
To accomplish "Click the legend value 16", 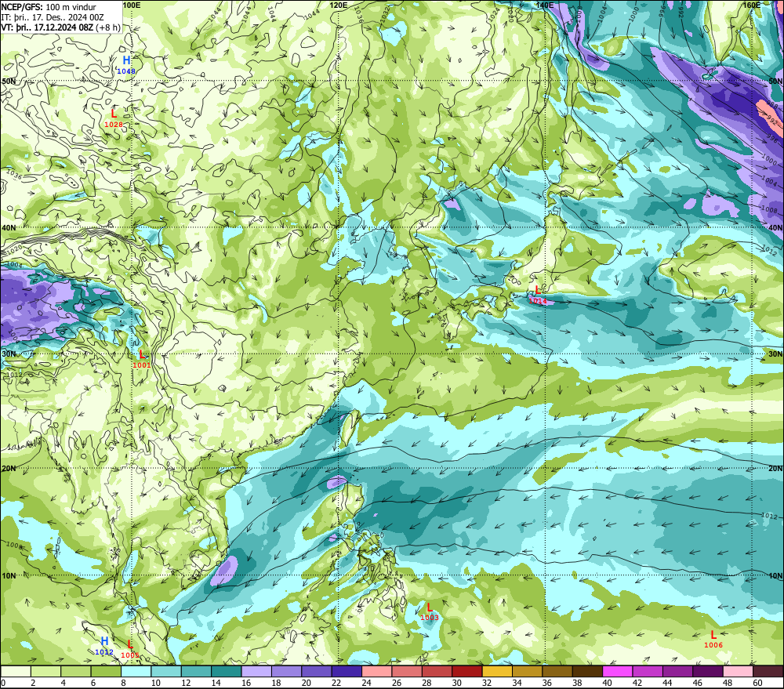I will point(246,683).
